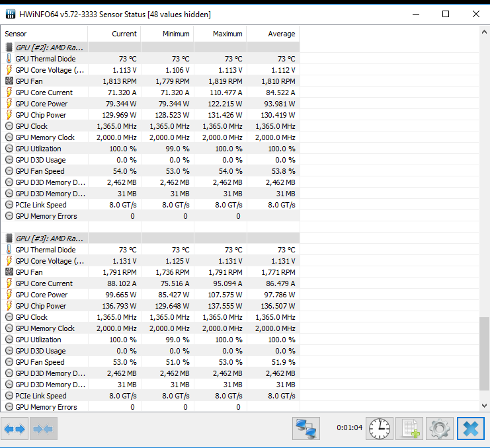Click the Minimum column header
The height and width of the screenshot is (448, 490).
(167, 34)
